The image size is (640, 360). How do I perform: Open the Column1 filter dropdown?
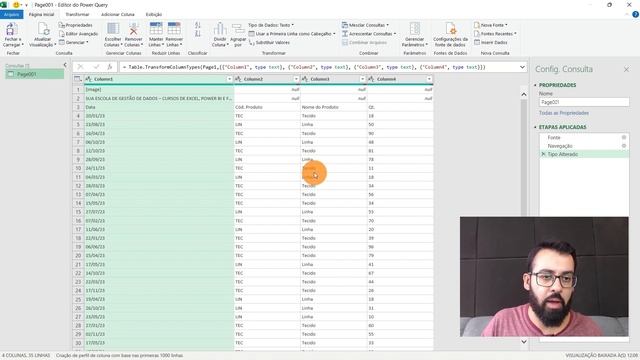point(229,79)
